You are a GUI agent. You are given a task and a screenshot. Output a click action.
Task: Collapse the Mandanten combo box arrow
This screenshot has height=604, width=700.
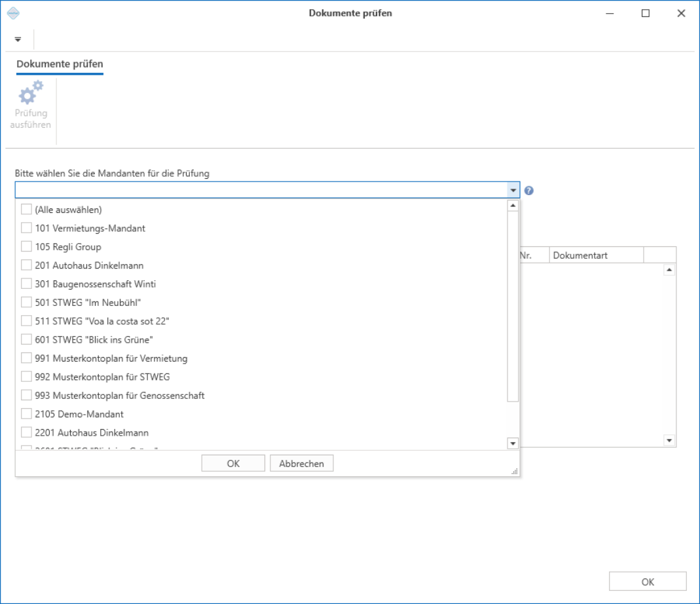(x=513, y=191)
